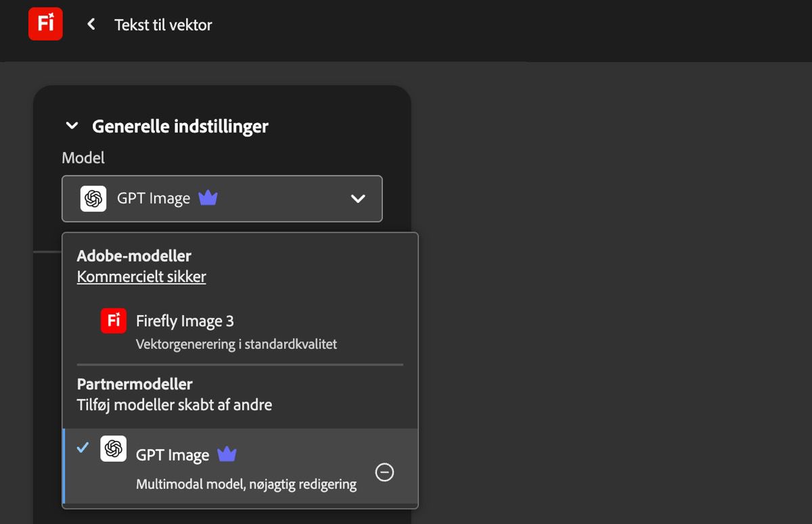Image resolution: width=812 pixels, height=524 pixels.
Task: Select the Firefly Image 3 model
Action: (x=240, y=331)
